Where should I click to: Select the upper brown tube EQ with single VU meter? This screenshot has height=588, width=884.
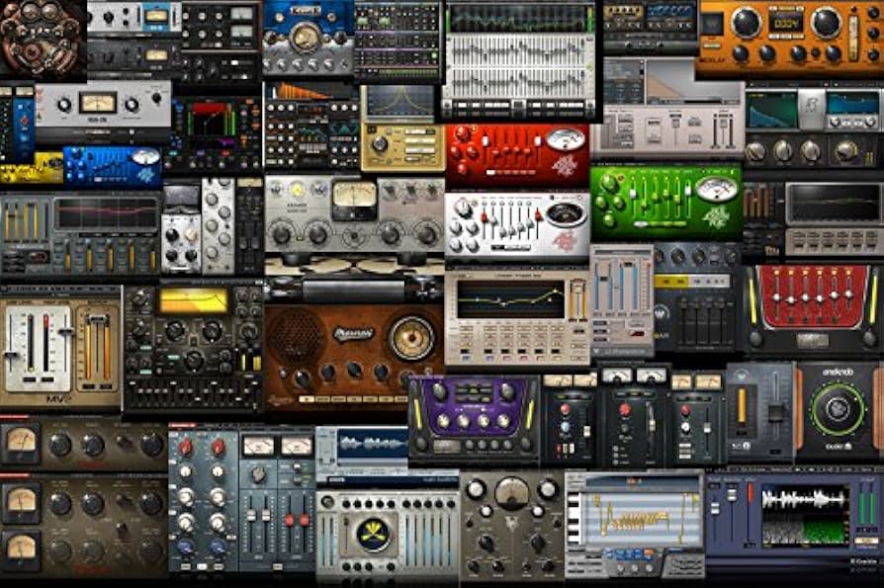click(83, 445)
